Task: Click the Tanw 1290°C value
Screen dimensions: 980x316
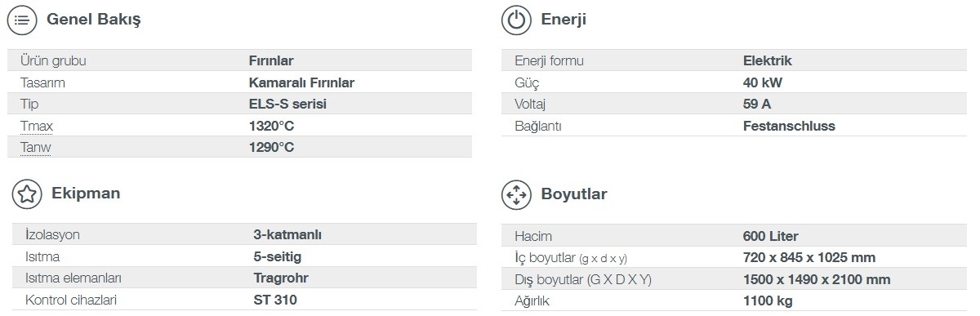Action: pos(271,148)
